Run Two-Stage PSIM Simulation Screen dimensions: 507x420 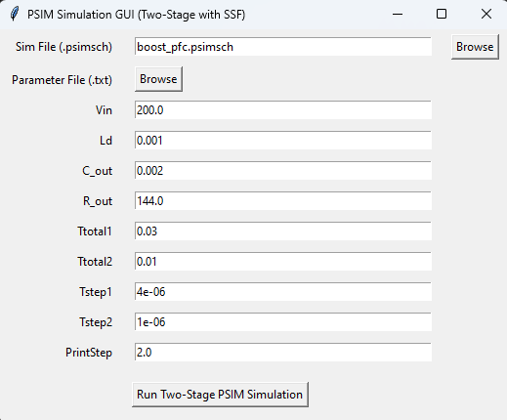tap(220, 395)
